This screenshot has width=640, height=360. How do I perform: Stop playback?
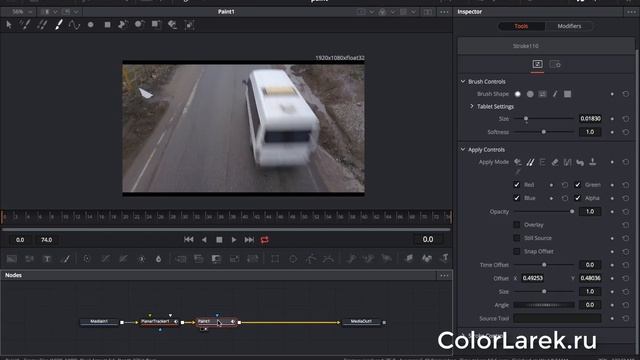pyautogui.click(x=219, y=240)
